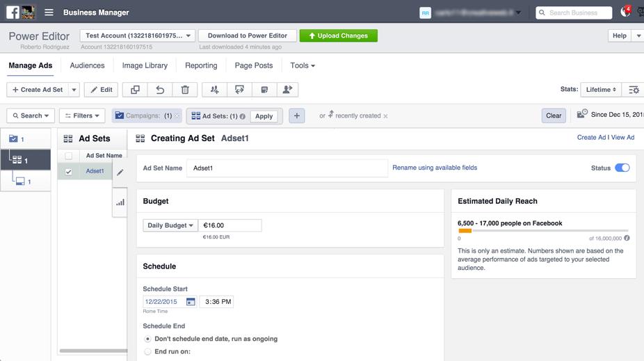
Task: Click the add audience people-plus icon
Action: click(x=214, y=90)
